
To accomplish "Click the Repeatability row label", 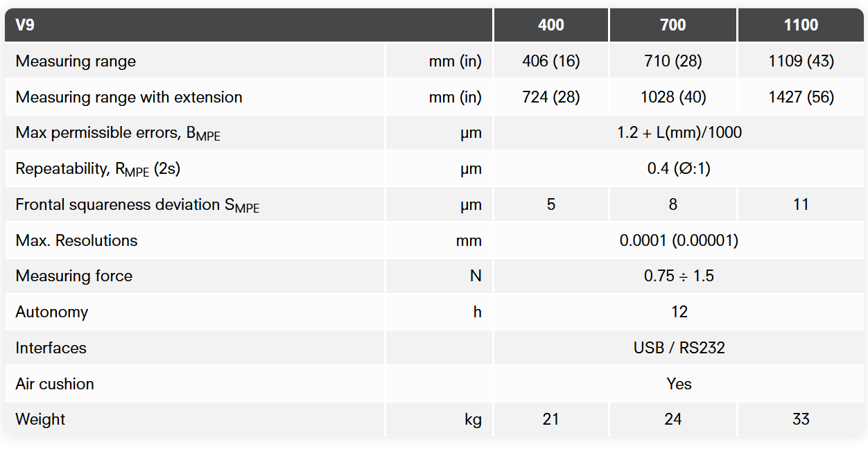I will pos(98,169).
